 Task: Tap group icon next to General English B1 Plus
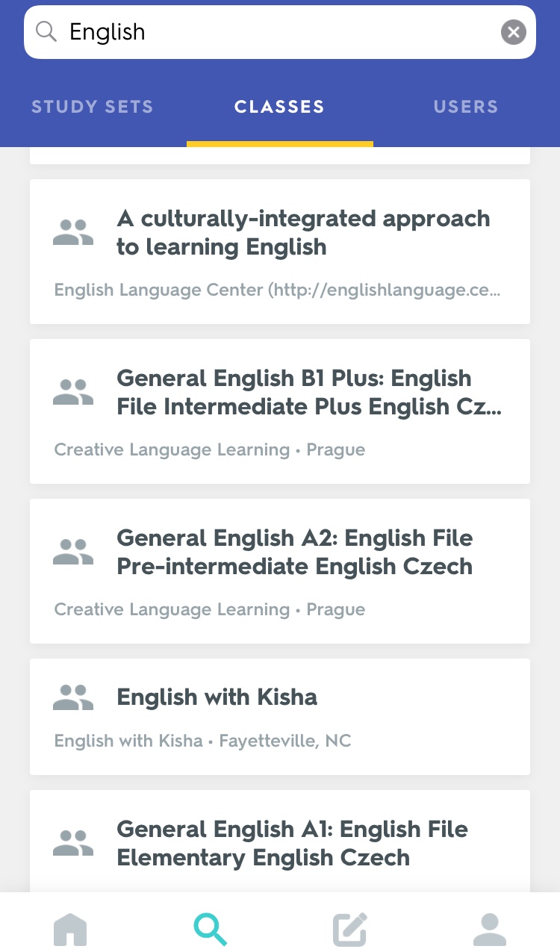tap(73, 392)
